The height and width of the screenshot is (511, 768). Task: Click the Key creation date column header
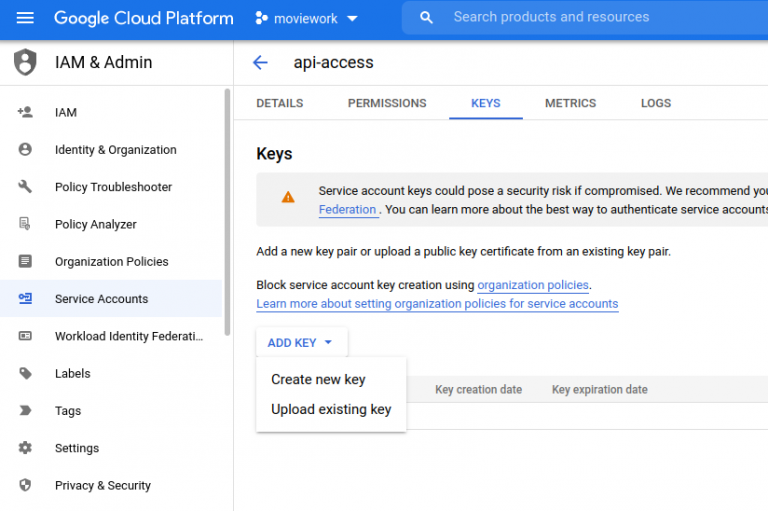click(479, 389)
